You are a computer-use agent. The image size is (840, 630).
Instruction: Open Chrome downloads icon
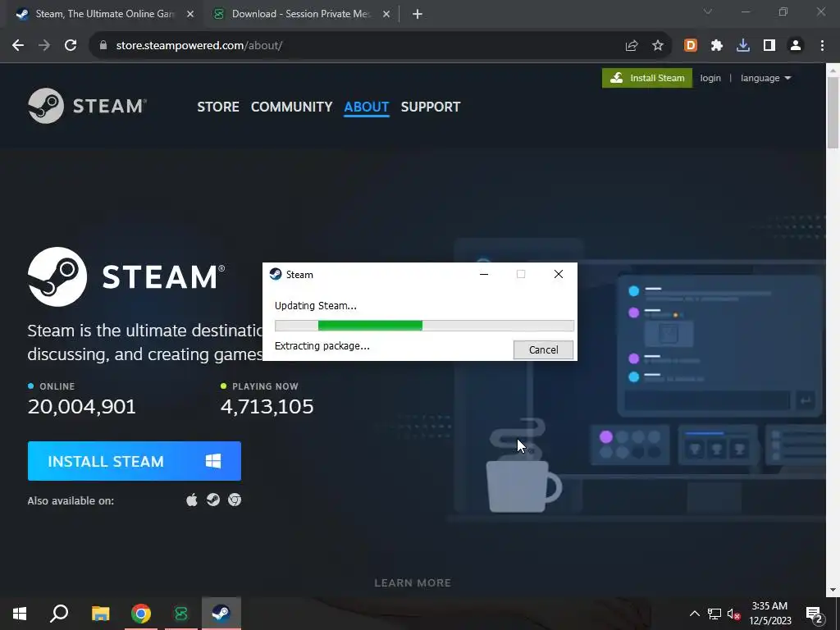pos(743,46)
